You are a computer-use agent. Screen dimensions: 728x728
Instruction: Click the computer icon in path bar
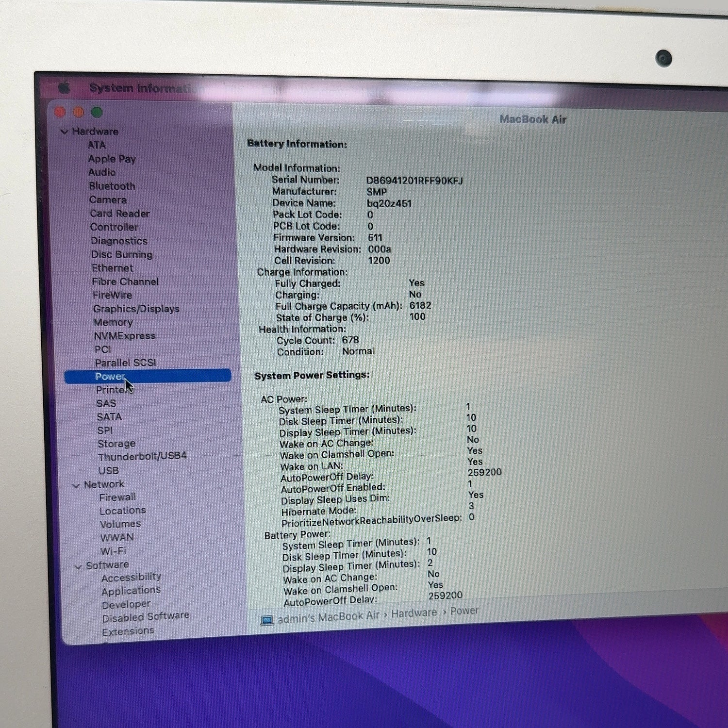click(x=267, y=621)
